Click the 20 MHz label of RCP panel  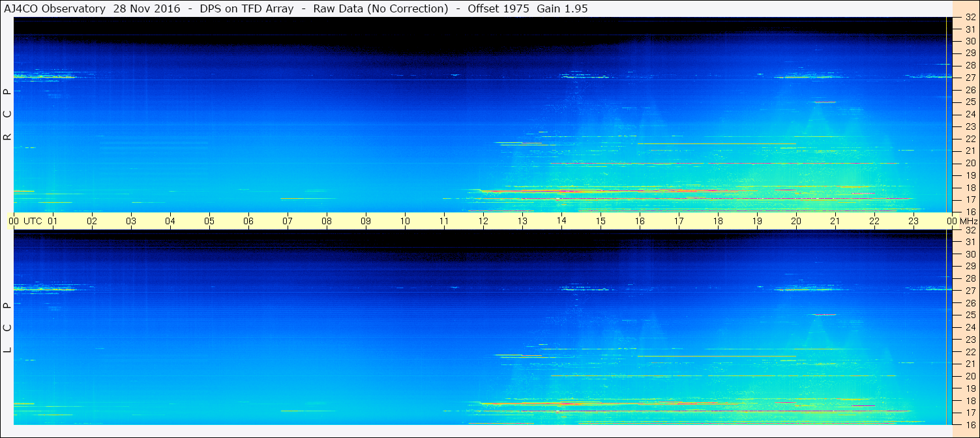pyautogui.click(x=970, y=163)
